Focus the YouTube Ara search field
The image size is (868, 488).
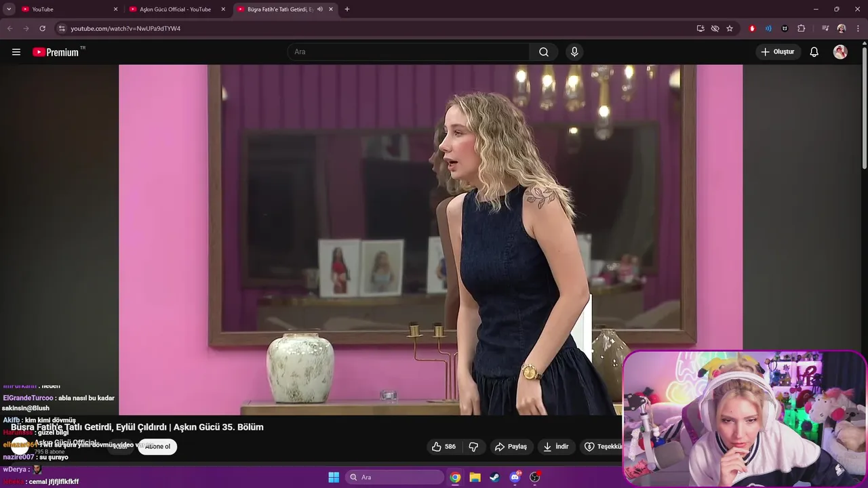click(x=409, y=52)
